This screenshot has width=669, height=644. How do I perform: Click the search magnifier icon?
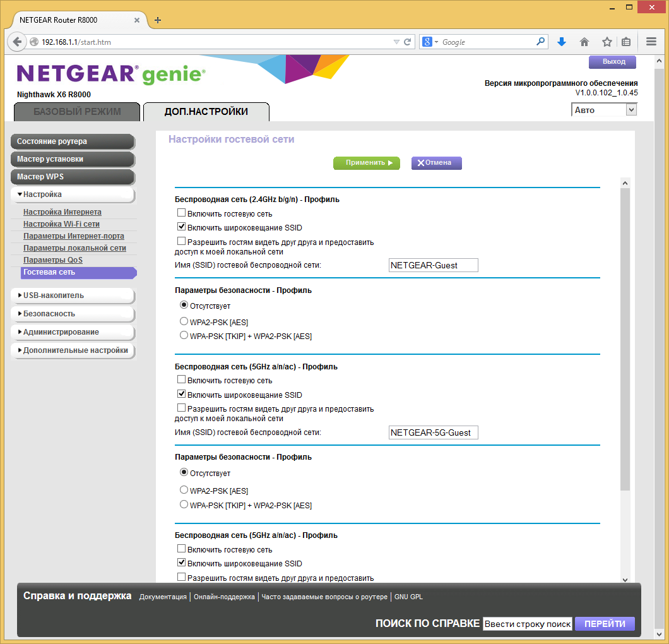[540, 42]
